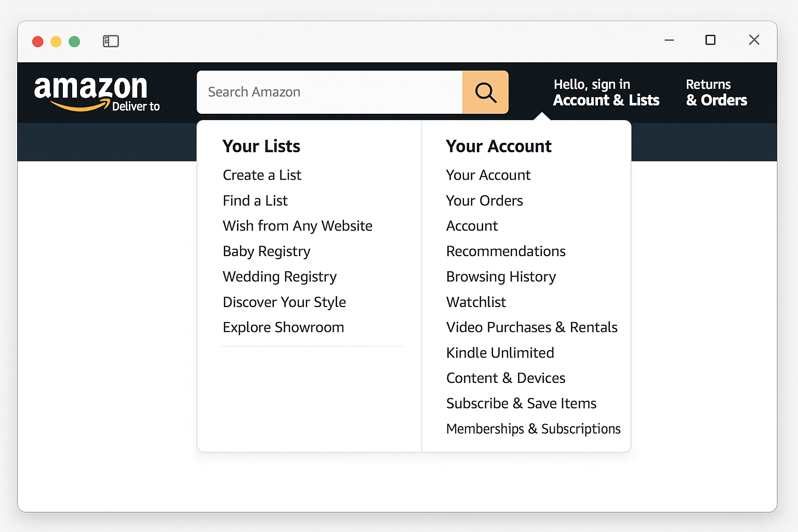Open your Watchlist
The width and height of the screenshot is (798, 532).
coord(475,302)
